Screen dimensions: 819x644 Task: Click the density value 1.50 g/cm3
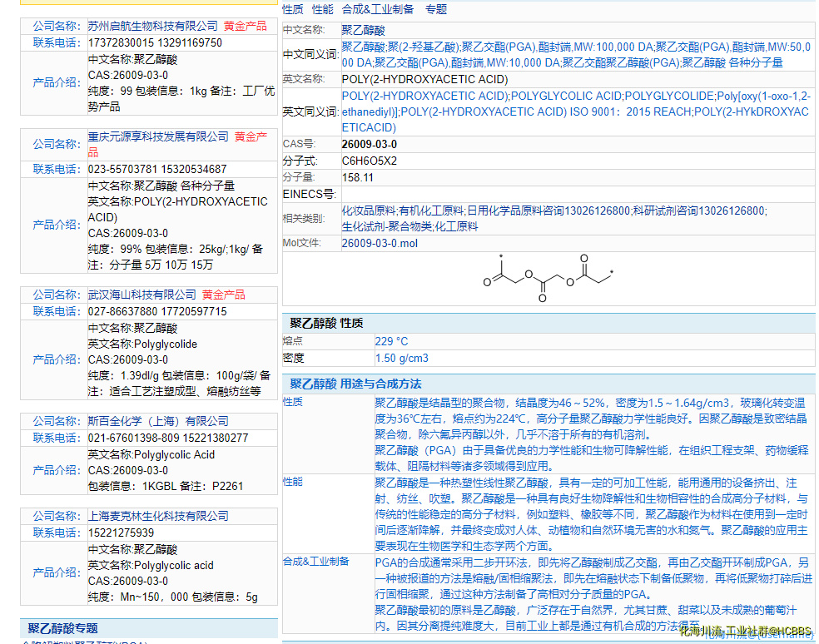tap(401, 358)
